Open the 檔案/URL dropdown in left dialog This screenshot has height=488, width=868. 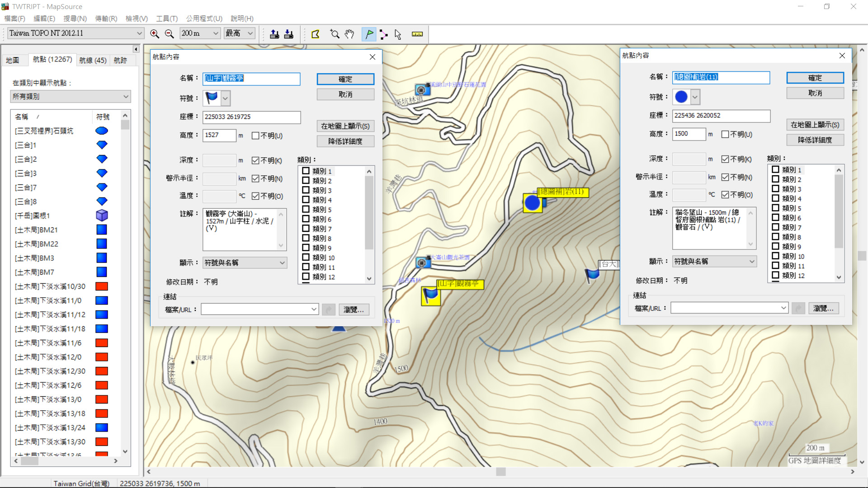coord(314,310)
